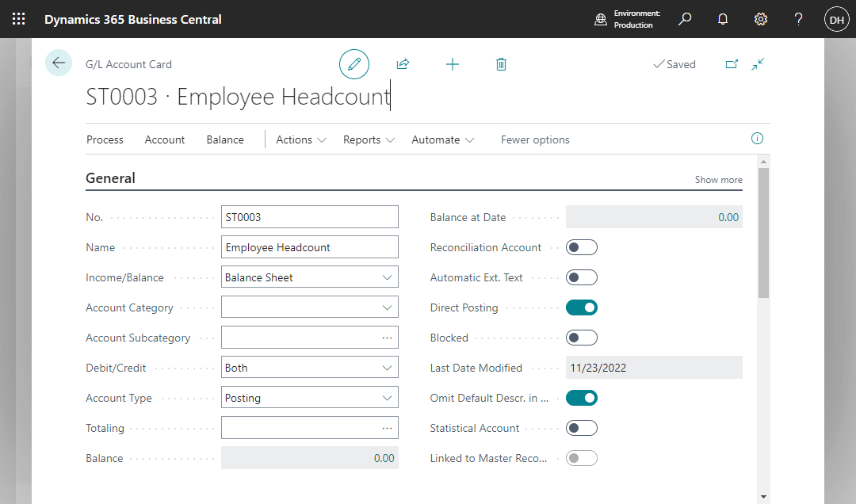Share this card via share icon
The image size is (856, 504).
tap(403, 64)
